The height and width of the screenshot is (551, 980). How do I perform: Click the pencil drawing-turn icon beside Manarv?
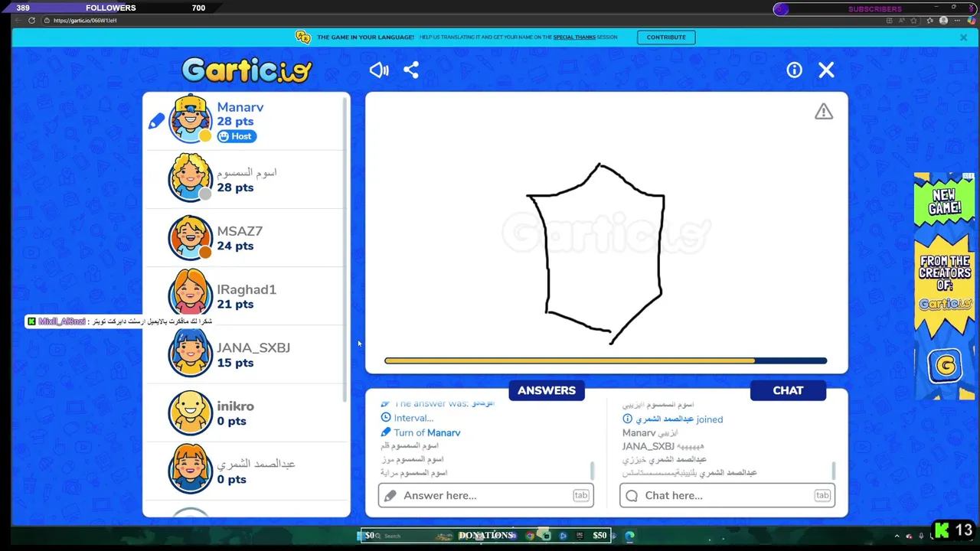156,121
